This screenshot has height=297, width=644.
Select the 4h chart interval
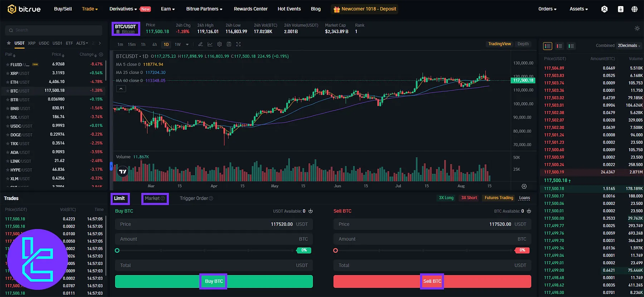coord(155,45)
